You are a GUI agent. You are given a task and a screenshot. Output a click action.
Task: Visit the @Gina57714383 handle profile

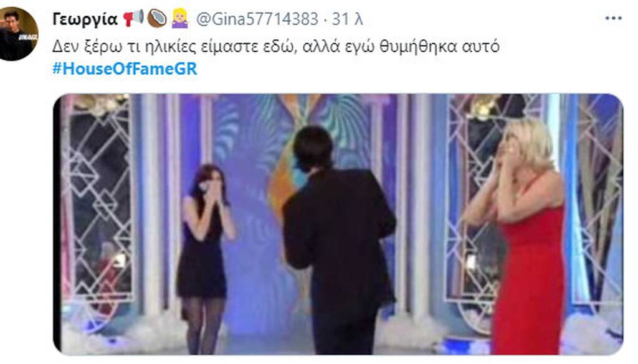pyautogui.click(x=257, y=19)
